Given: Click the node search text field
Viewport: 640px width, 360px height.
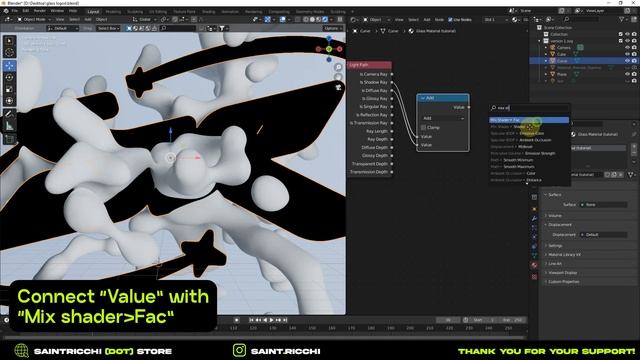Looking at the screenshot, I should tap(529, 108).
